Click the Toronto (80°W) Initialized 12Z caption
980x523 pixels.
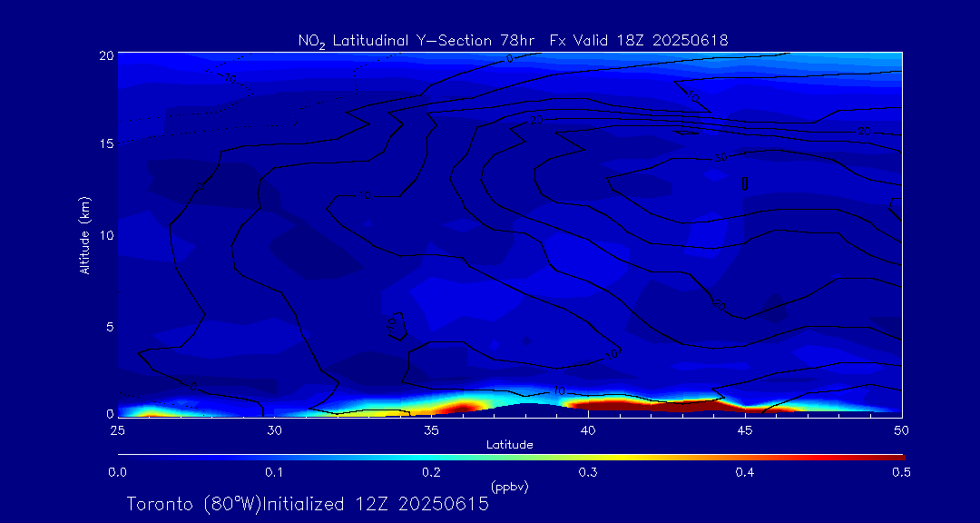308,504
